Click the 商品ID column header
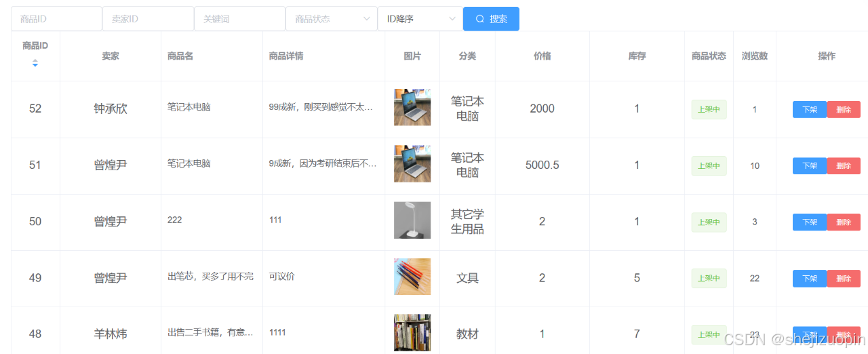Image resolution: width=868 pixels, height=354 pixels. pyautogui.click(x=35, y=45)
